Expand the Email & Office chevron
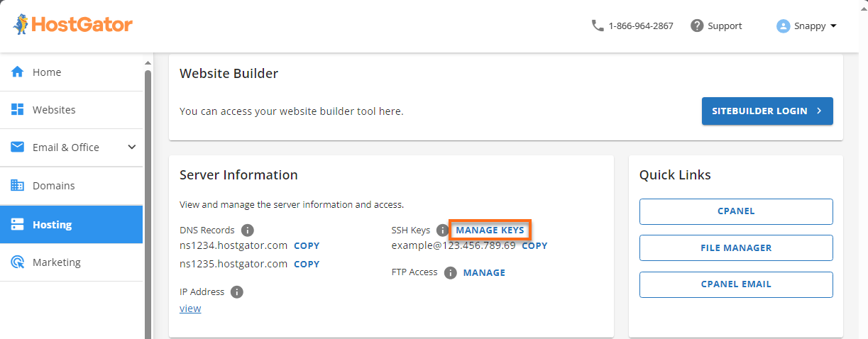This screenshot has height=339, width=868. tap(131, 148)
